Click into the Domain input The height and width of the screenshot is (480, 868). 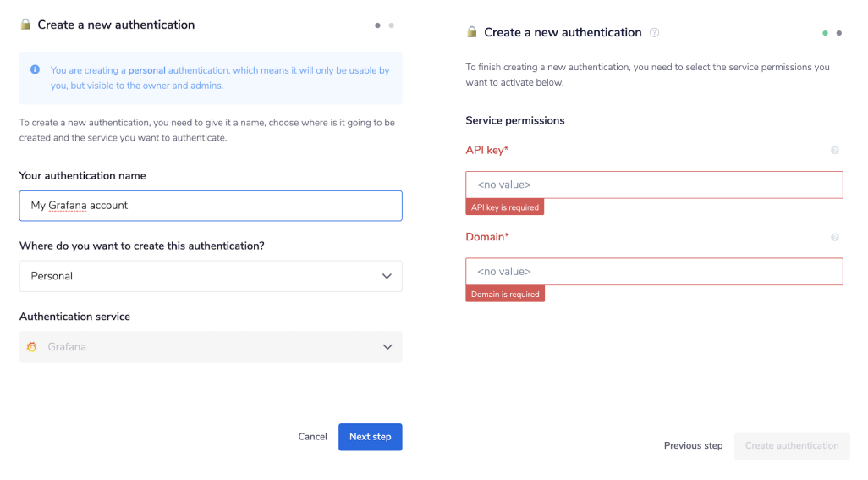click(x=654, y=272)
